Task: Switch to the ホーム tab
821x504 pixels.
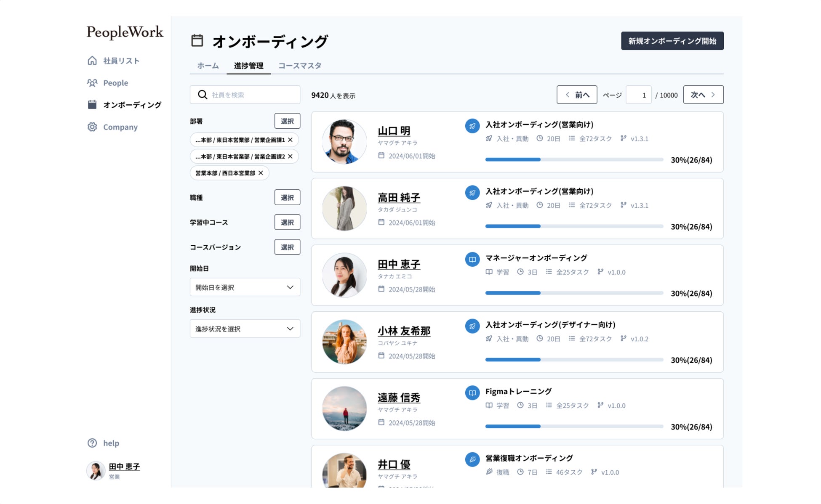Action: (x=208, y=66)
